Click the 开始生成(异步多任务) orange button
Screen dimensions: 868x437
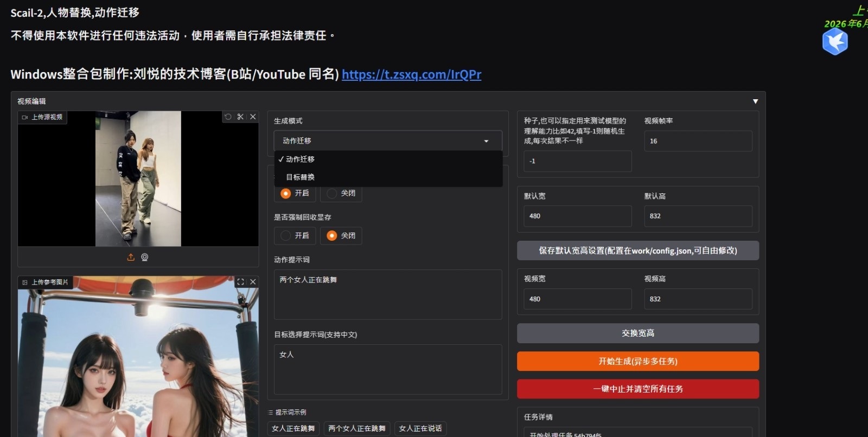[x=638, y=361]
